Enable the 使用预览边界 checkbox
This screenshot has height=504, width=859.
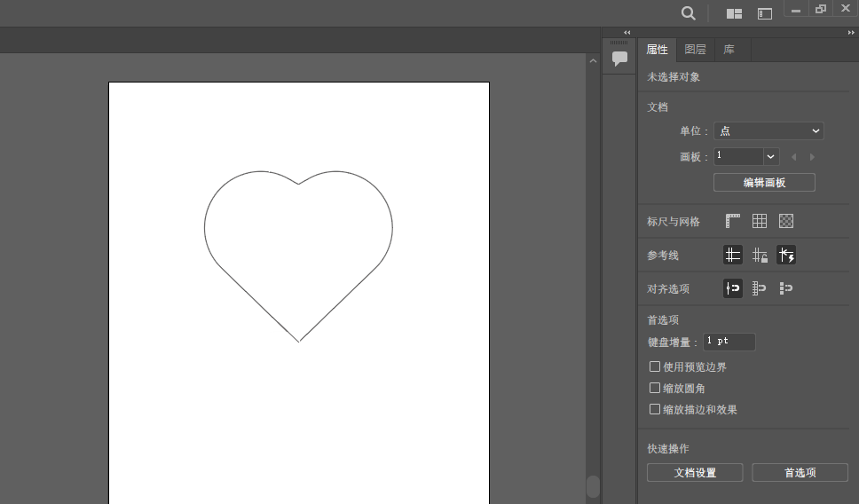tap(655, 366)
